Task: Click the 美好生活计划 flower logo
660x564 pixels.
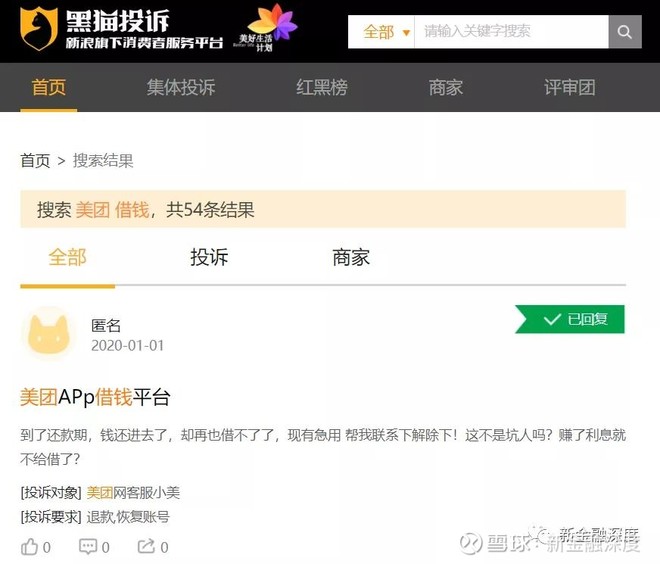Action: [266, 28]
